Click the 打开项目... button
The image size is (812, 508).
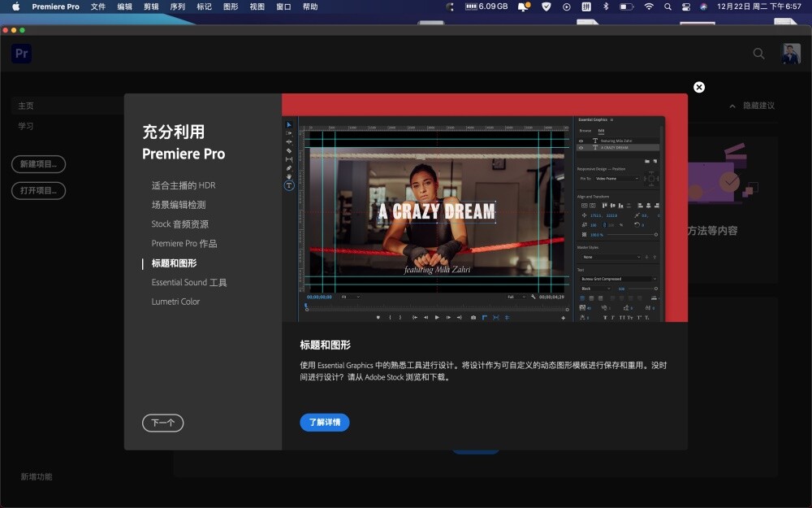(x=38, y=190)
